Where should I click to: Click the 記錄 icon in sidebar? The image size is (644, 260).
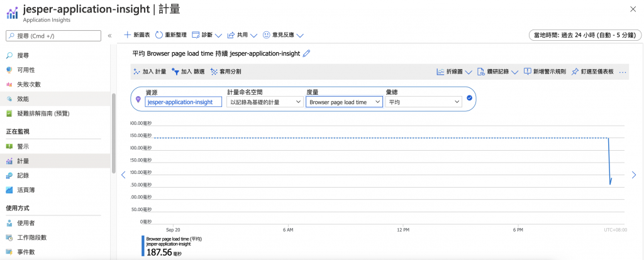coord(9,175)
